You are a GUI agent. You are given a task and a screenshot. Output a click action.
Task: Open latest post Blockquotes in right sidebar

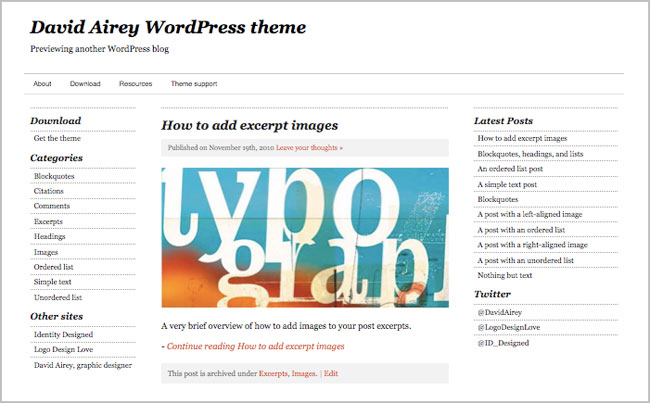(x=497, y=199)
